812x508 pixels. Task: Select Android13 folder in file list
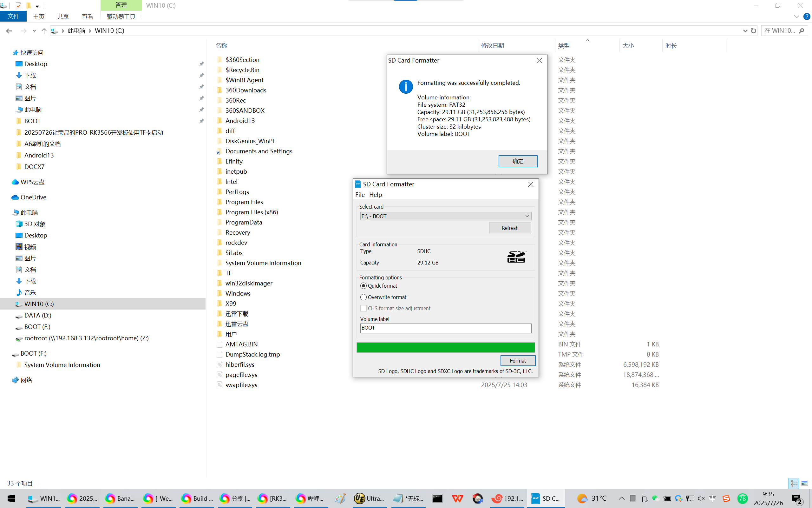click(240, 121)
